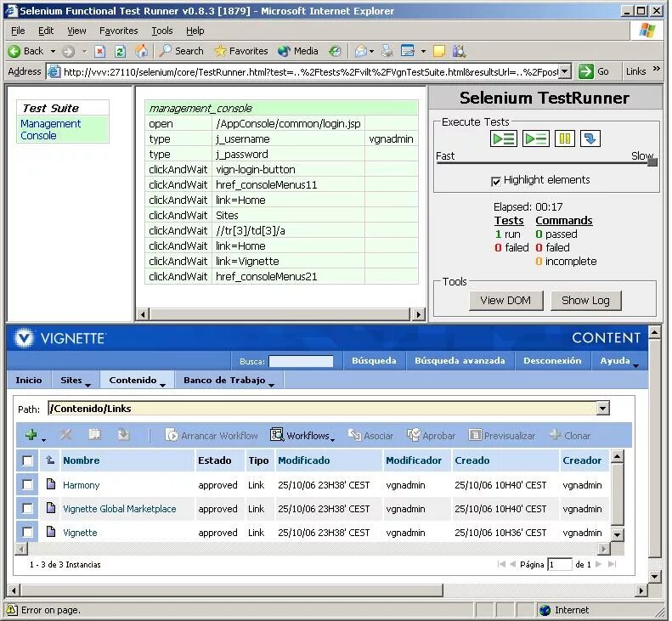Toggle Highlight elements checkbox
This screenshot has width=672, height=621.
click(x=496, y=181)
